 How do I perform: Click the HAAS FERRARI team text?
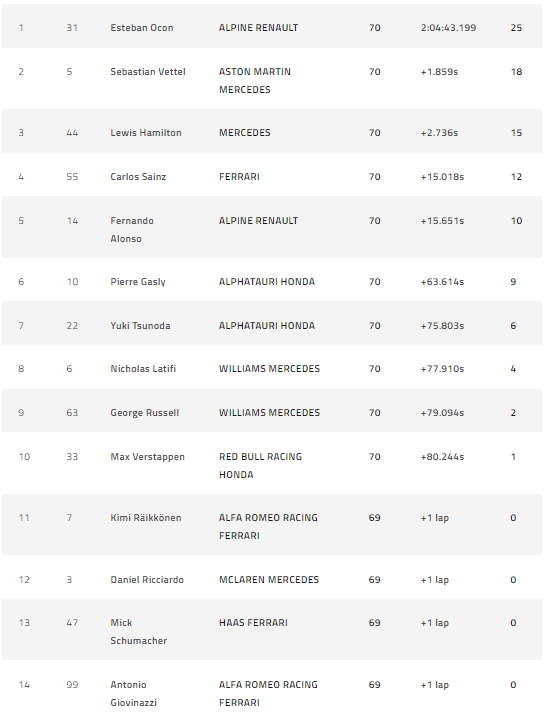[253, 623]
